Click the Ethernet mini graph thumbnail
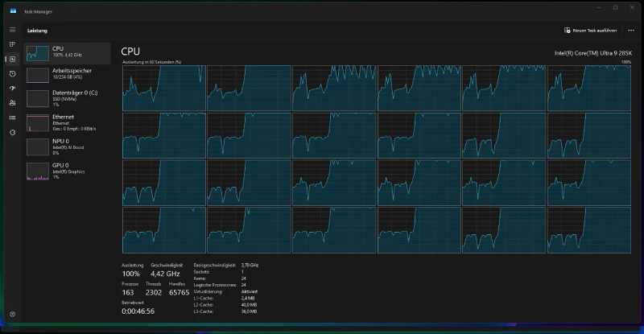This screenshot has width=644, height=334. pos(38,123)
